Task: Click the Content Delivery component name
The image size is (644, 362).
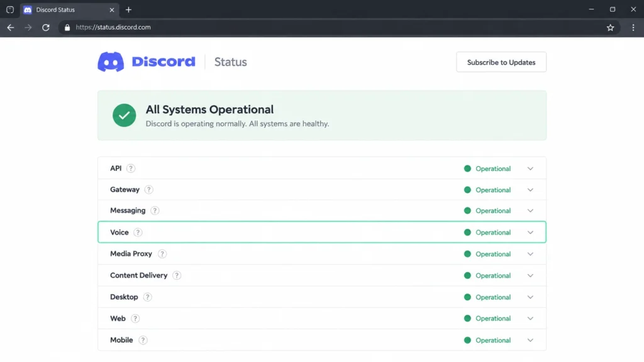Action: (x=139, y=275)
